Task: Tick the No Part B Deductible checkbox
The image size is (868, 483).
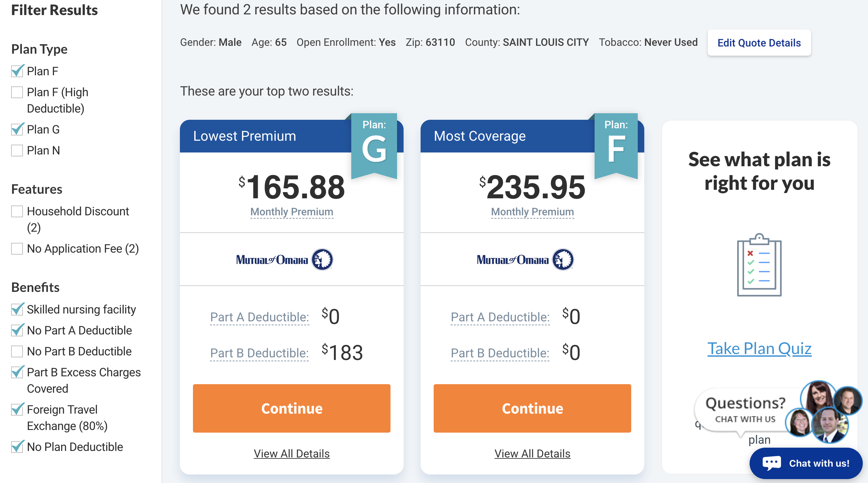Action: point(17,351)
